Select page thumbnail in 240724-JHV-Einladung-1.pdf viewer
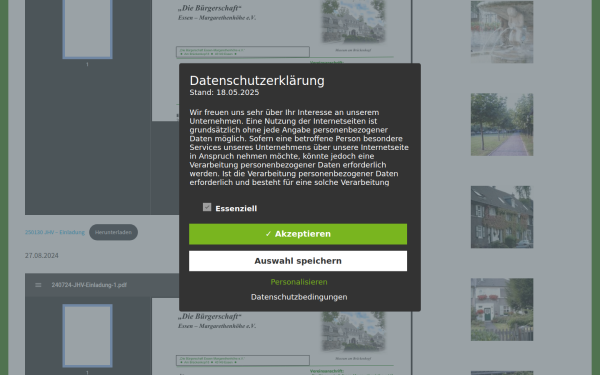 coord(87,336)
